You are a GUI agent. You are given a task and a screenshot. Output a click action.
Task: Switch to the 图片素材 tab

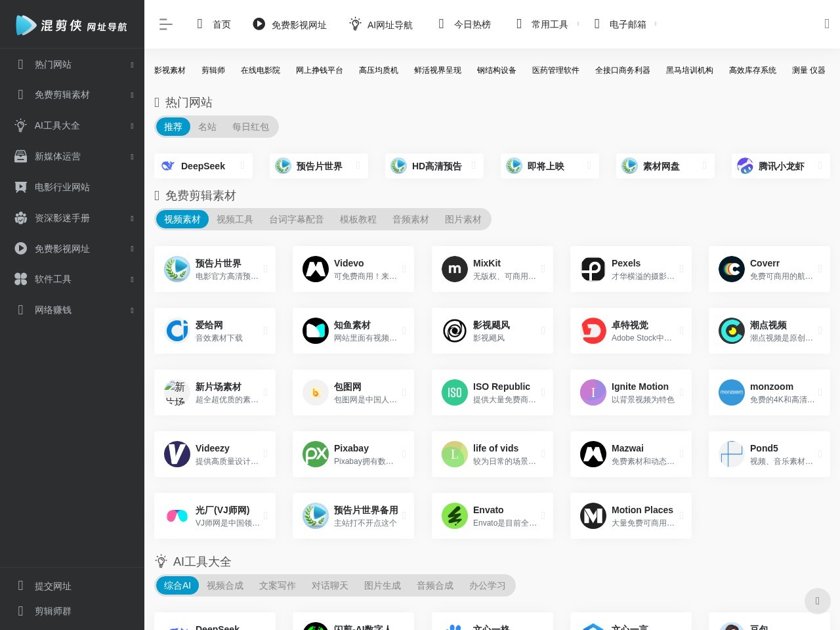click(463, 219)
